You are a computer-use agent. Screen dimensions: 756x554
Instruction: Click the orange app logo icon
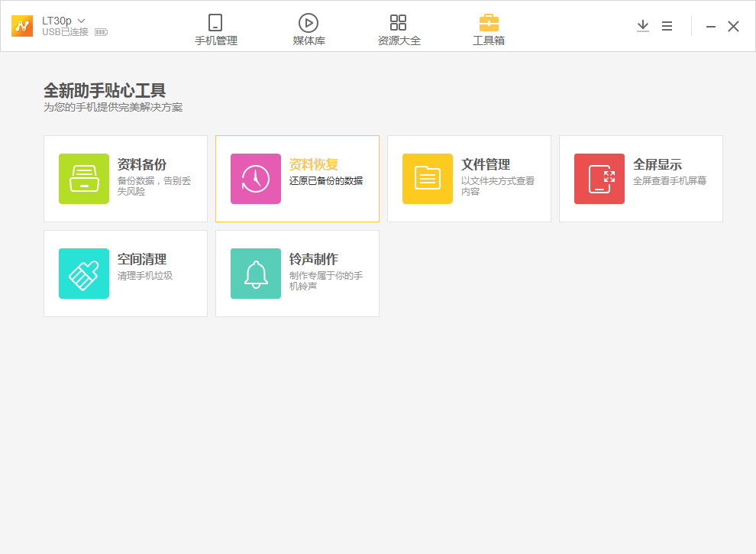tap(22, 26)
